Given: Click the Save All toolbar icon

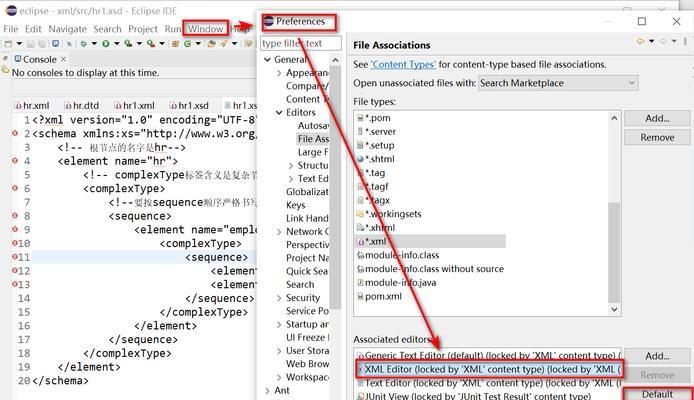Looking at the screenshot, I should tap(42, 44).
